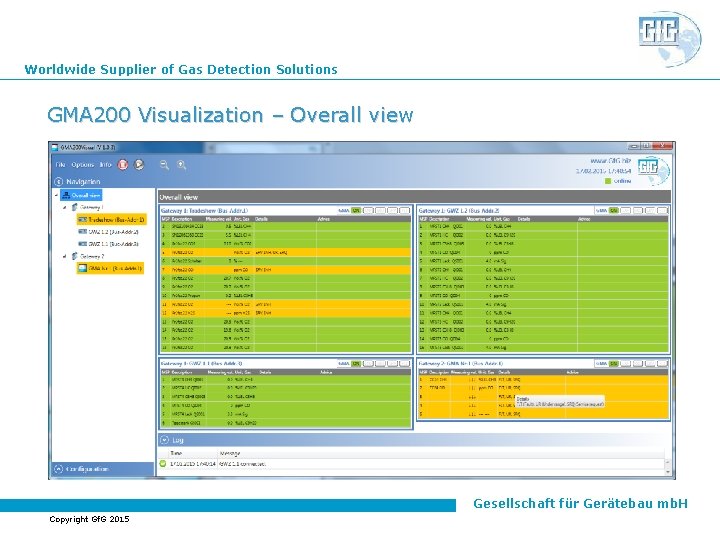Image resolution: width=720 pixels, height=540 pixels.
Task: Select Overall view in navigation tree
Action: click(x=81, y=195)
